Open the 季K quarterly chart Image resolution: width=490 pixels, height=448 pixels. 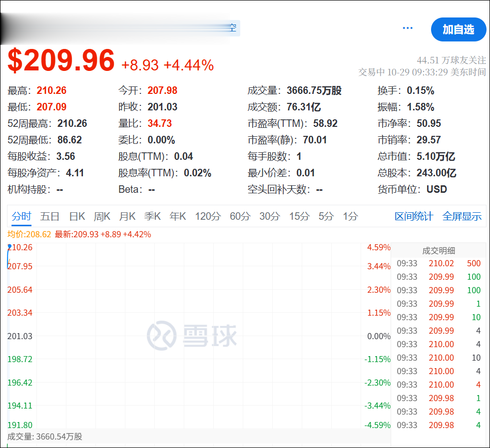coord(152,216)
